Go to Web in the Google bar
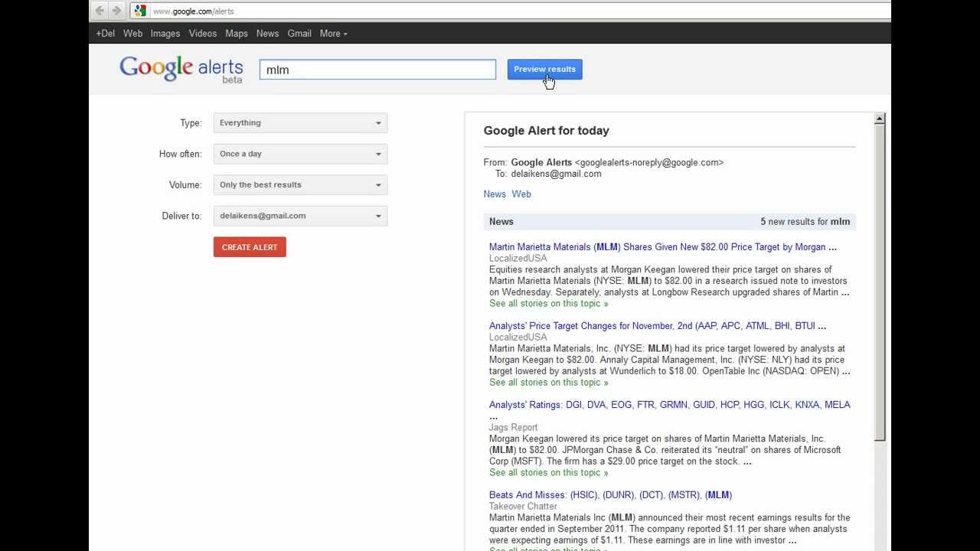 pyautogui.click(x=132, y=34)
